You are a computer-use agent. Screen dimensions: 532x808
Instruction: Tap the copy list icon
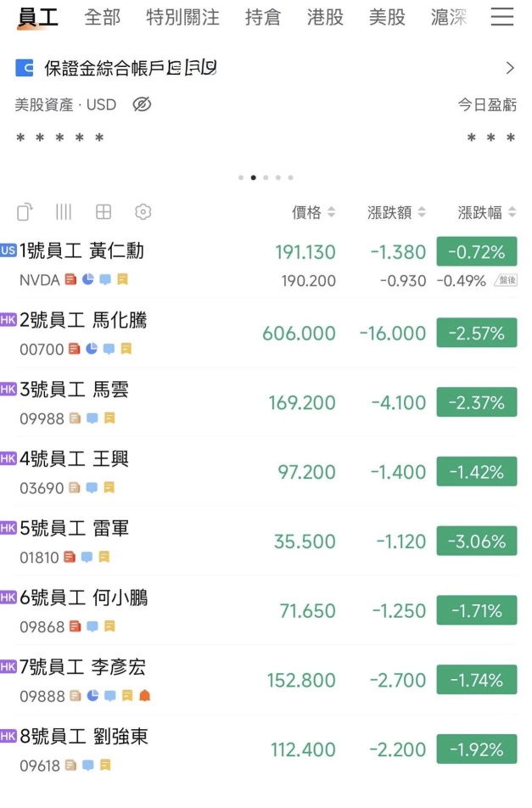(25, 212)
